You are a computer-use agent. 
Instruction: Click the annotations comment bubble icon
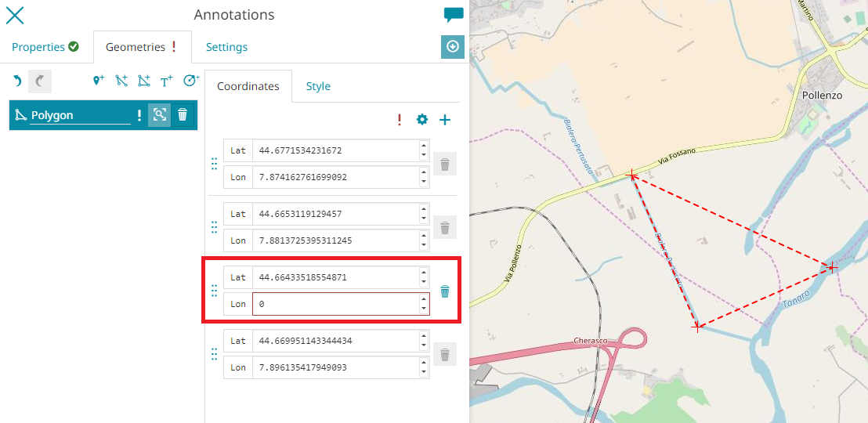(x=454, y=15)
